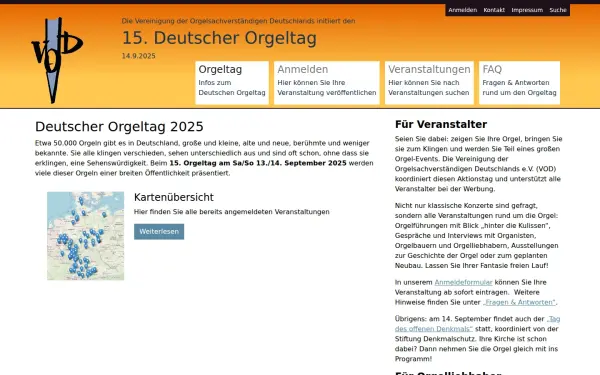Click the Für Veranstalter heading
Screen dimensions: 600x375
pyautogui.click(x=441, y=124)
